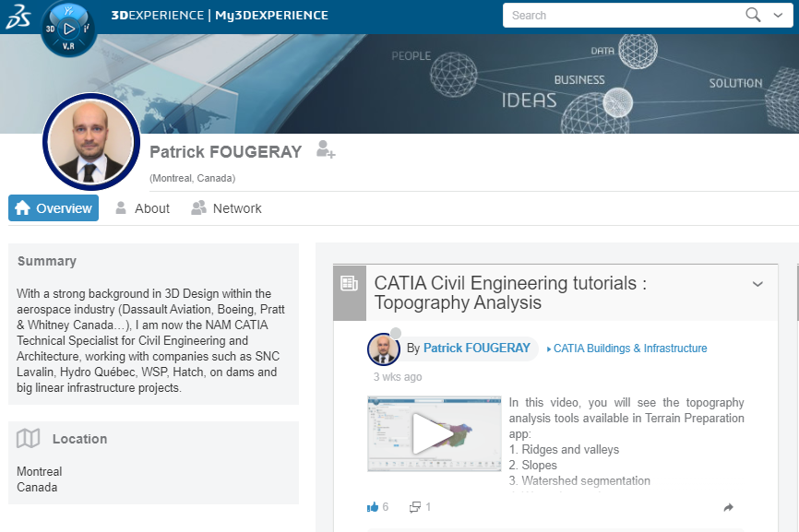Click the My3DEXPERIENCE header link
The height and width of the screenshot is (532, 799).
(270, 16)
